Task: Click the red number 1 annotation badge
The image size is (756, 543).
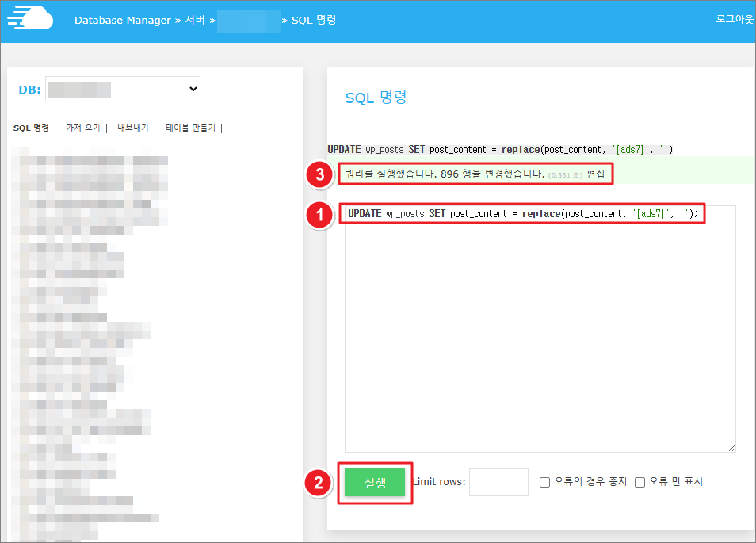Action: [319, 216]
